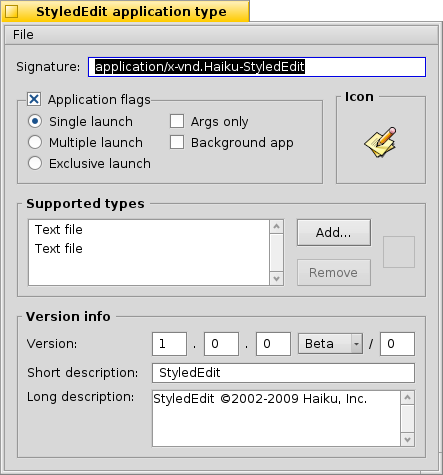Open the File menu
Screen dimensions: 443x475
(x=23, y=35)
